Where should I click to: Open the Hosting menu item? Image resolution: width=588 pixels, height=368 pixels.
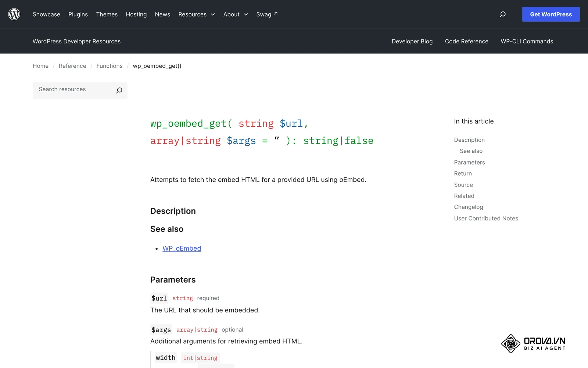click(x=136, y=14)
